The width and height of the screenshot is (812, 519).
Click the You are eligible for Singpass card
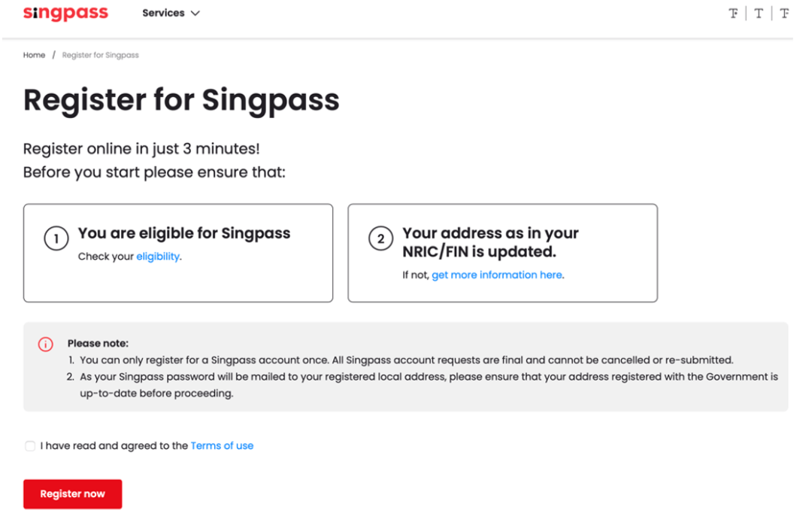click(x=178, y=253)
